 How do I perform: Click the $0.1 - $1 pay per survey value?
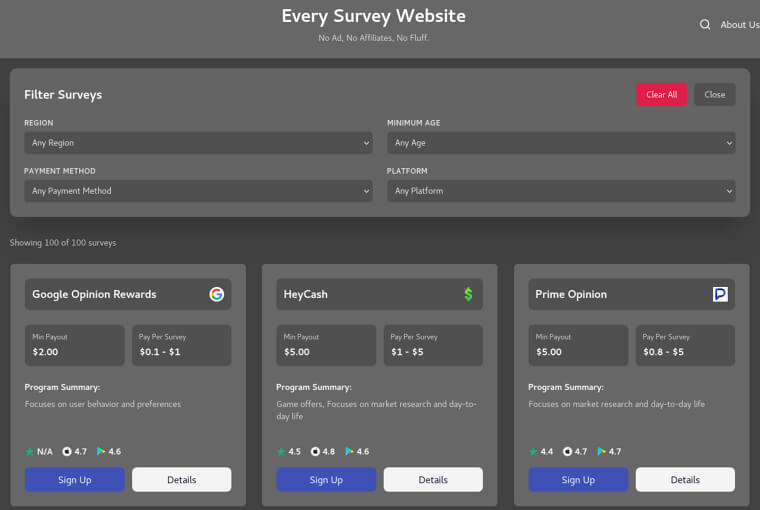click(160, 352)
